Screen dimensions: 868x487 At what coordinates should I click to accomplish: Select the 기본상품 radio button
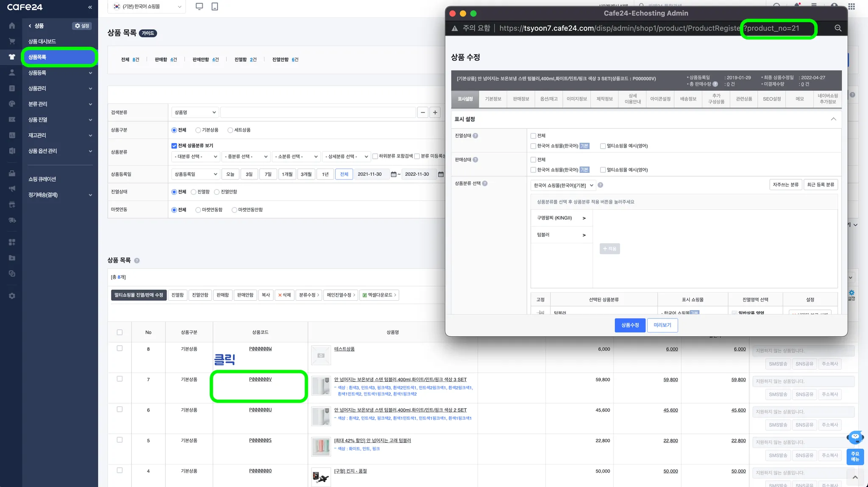click(x=198, y=130)
